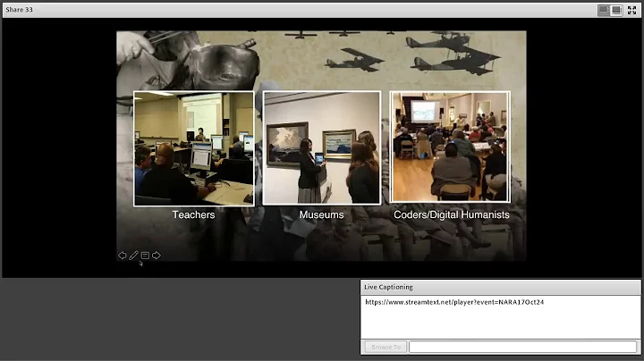This screenshot has height=361, width=644.
Task: Switch to the first layout view icon
Action: [x=604, y=10]
